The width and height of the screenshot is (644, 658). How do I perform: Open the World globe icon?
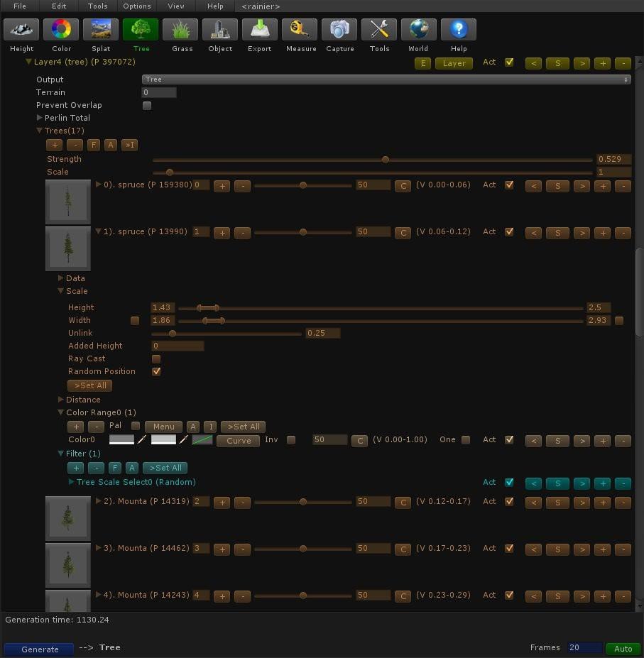[419, 29]
